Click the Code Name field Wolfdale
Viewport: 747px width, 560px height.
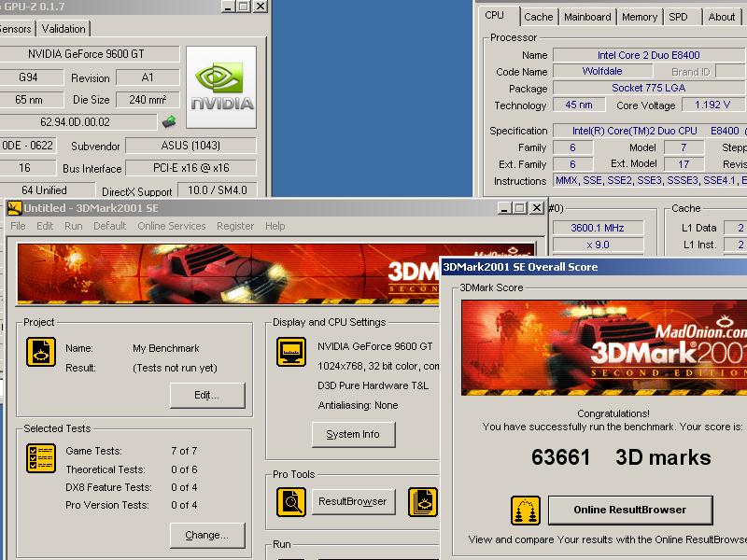(602, 72)
